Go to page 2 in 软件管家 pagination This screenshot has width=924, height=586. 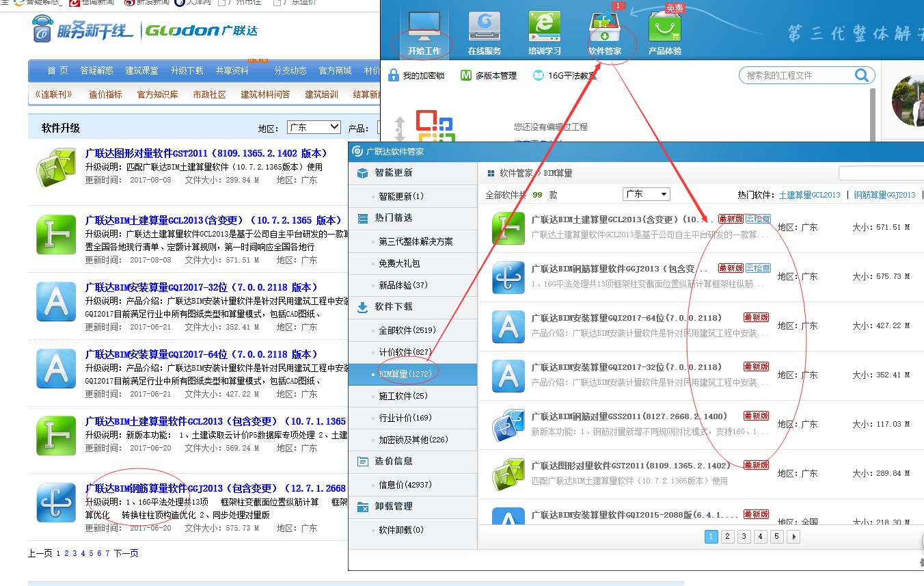click(x=728, y=537)
